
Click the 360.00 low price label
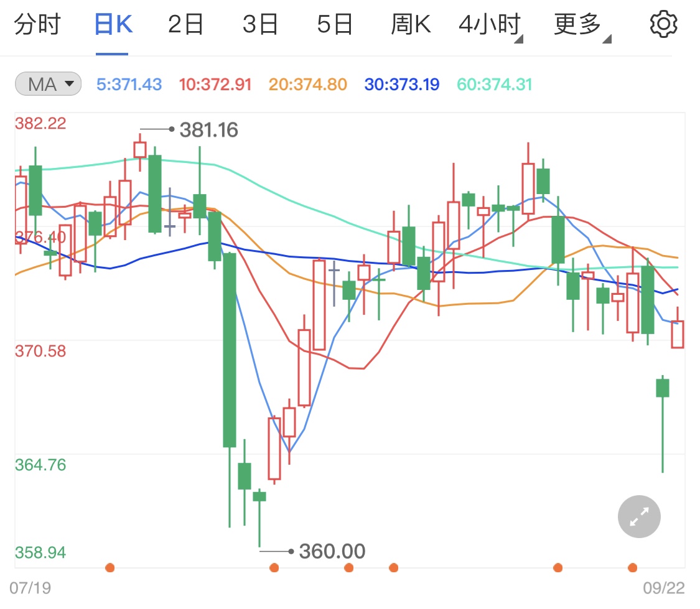(333, 552)
